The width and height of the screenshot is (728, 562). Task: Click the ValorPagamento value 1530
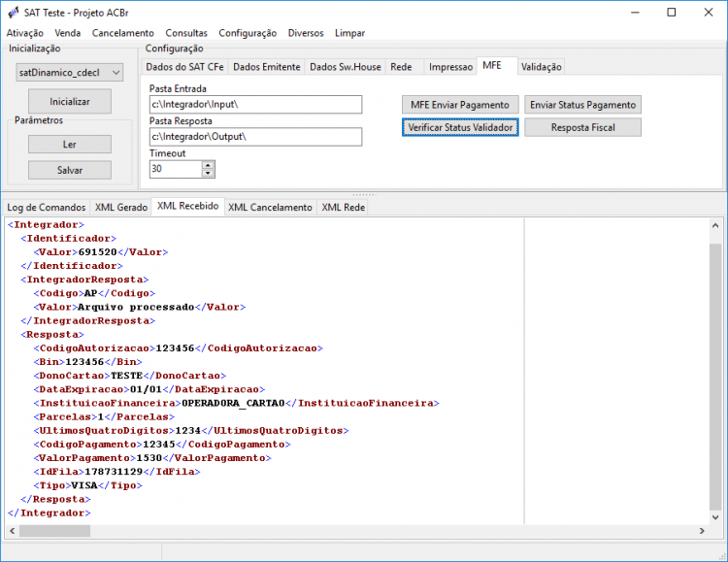pyautogui.click(x=149, y=458)
